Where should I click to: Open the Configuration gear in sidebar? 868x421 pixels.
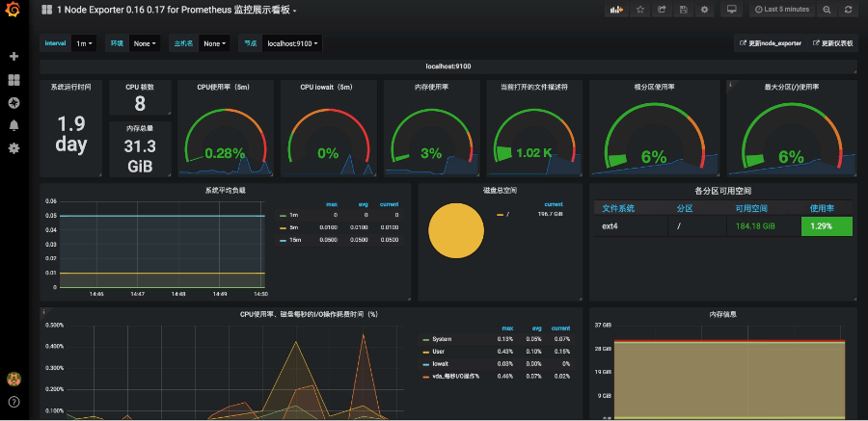point(14,148)
